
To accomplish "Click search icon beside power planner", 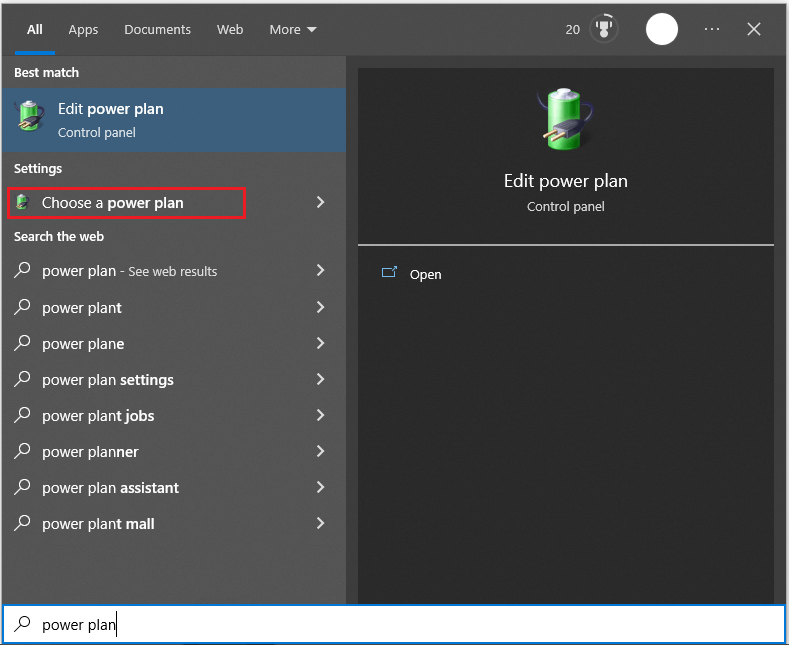I will click(x=22, y=451).
